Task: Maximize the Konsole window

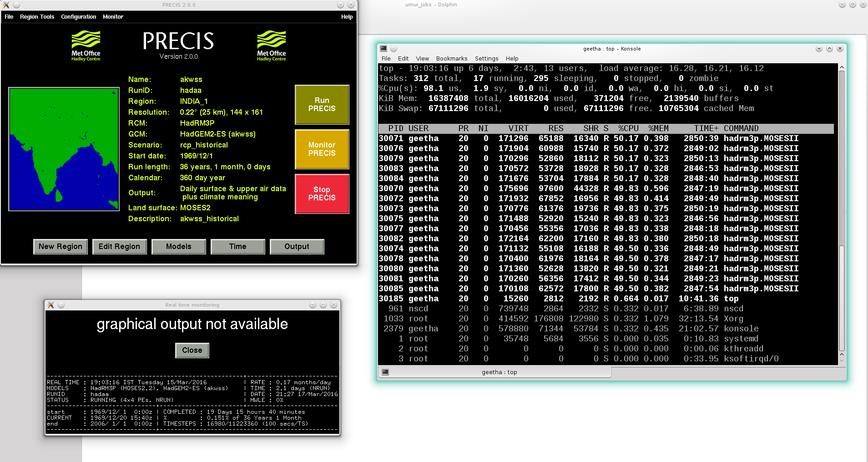Action: coord(829,49)
